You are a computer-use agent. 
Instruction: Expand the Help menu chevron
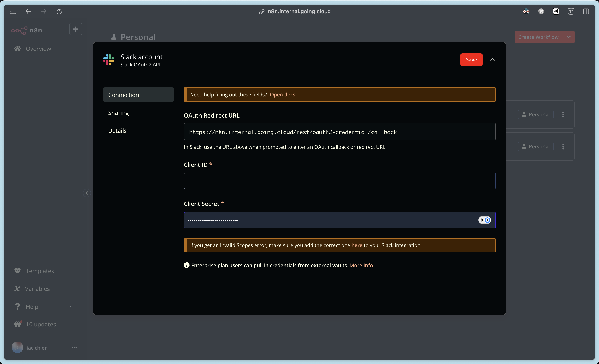click(71, 306)
